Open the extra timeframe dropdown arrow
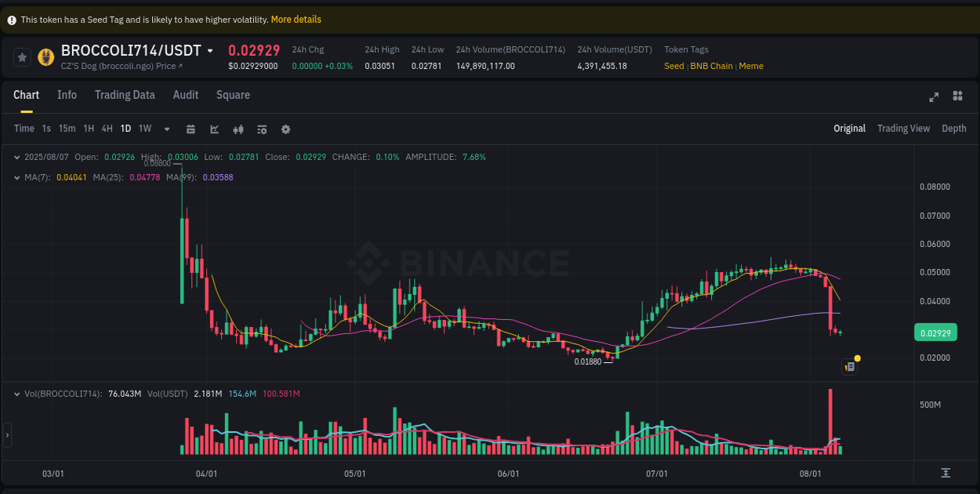Screen dimensions: 980x494 tap(166, 129)
